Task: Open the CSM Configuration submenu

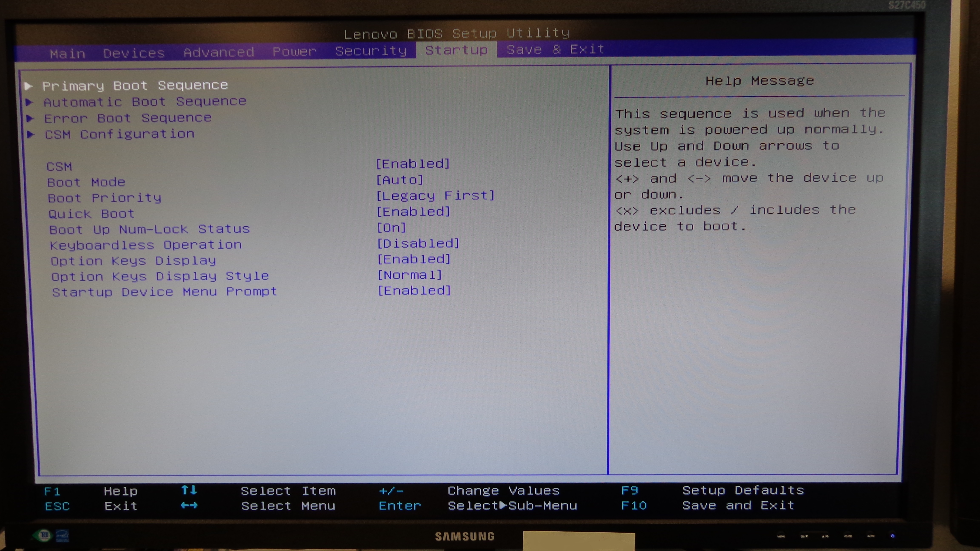Action: [120, 134]
